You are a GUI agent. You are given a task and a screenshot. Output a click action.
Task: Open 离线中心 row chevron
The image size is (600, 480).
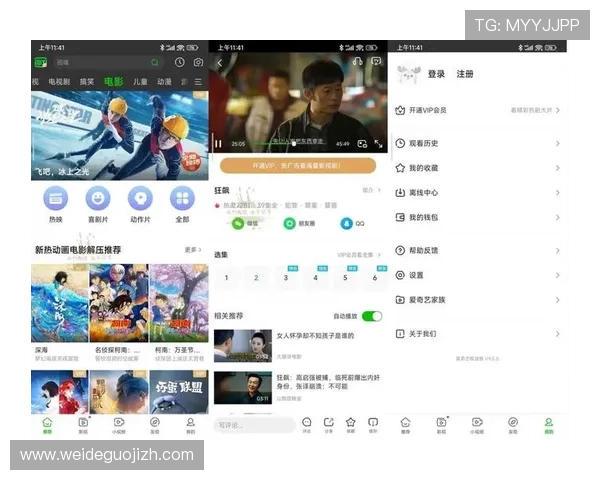(x=558, y=193)
